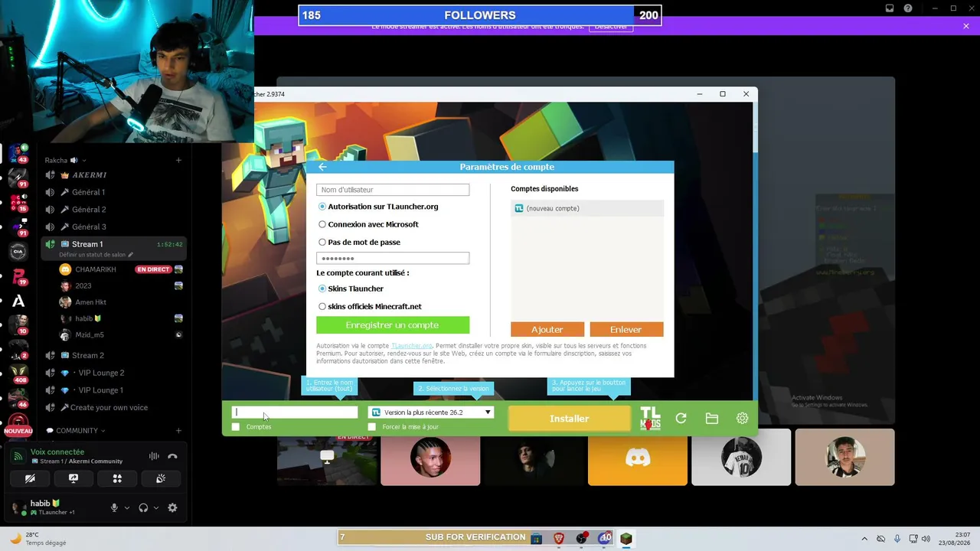Mute the Discord microphone
Image resolution: width=980 pixels, height=551 pixels.
[114, 507]
